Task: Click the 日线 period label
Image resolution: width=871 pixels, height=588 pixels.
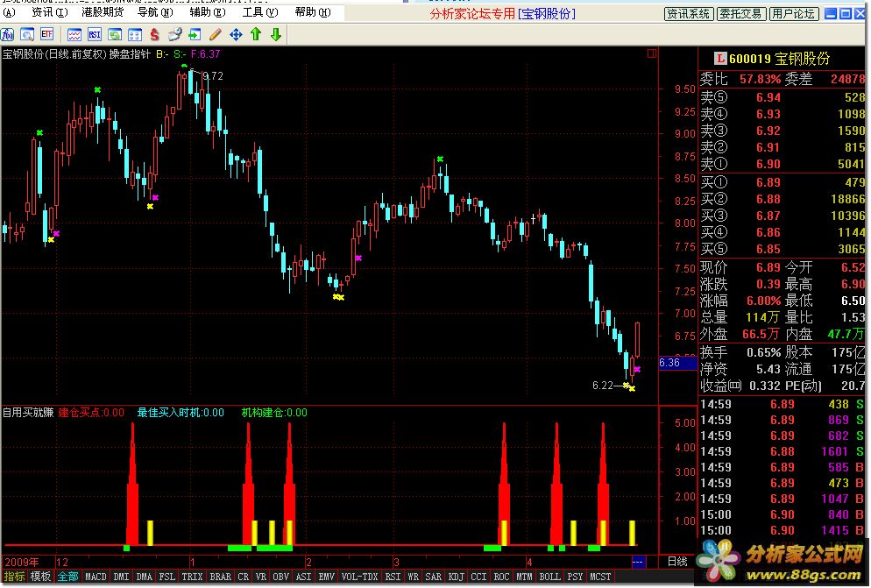Action: 677,562
